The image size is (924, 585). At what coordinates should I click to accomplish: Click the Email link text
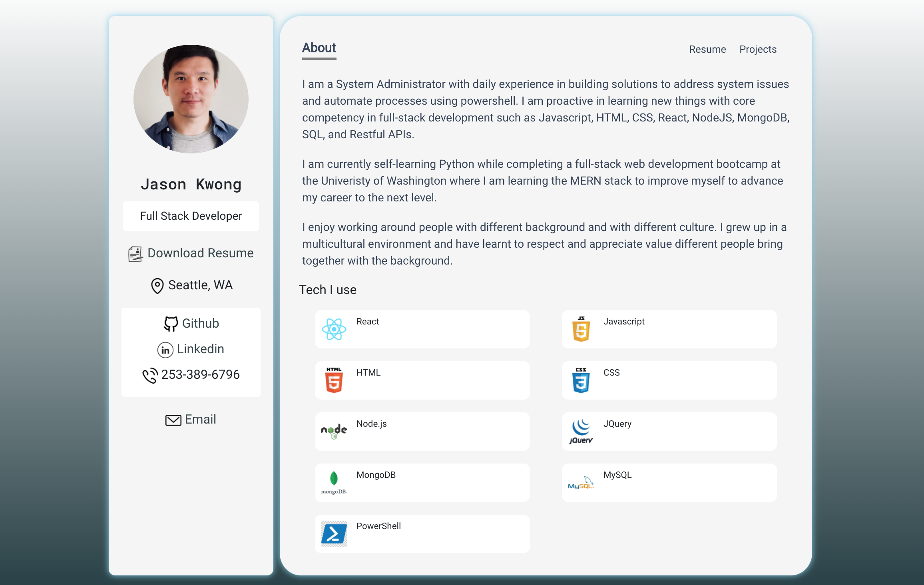(200, 419)
